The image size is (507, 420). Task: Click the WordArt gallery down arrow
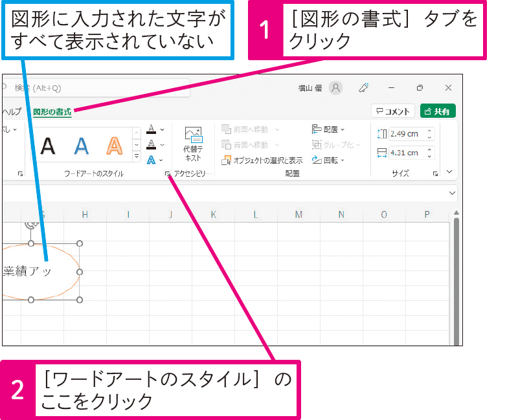tap(137, 145)
